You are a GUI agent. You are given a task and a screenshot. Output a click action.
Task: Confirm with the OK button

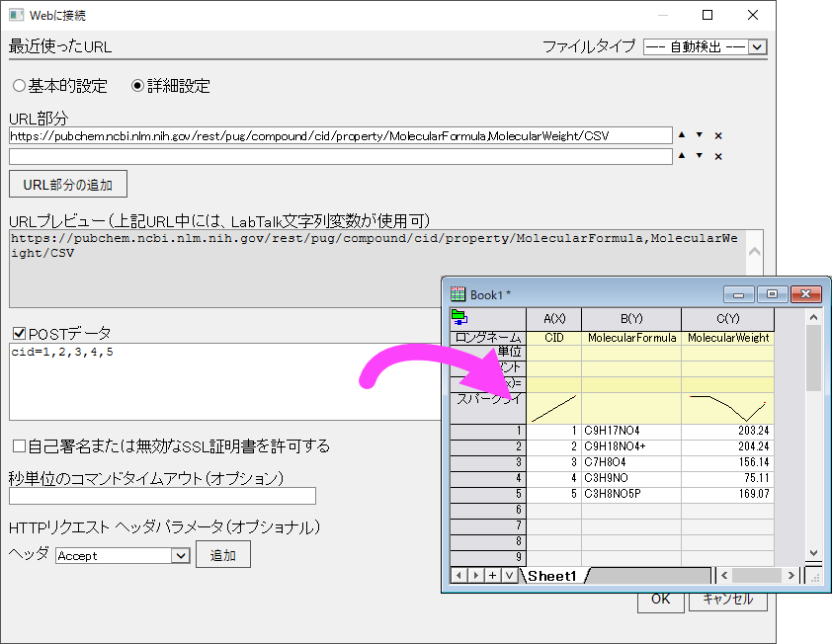point(661,601)
